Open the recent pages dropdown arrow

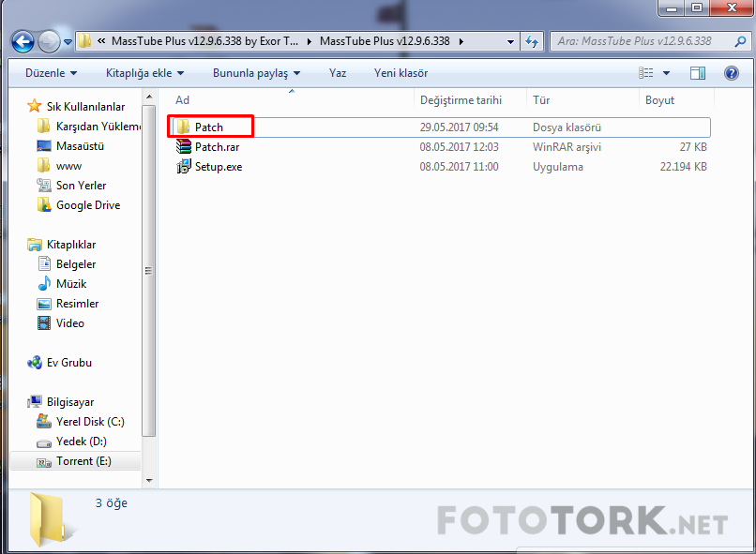click(x=68, y=42)
